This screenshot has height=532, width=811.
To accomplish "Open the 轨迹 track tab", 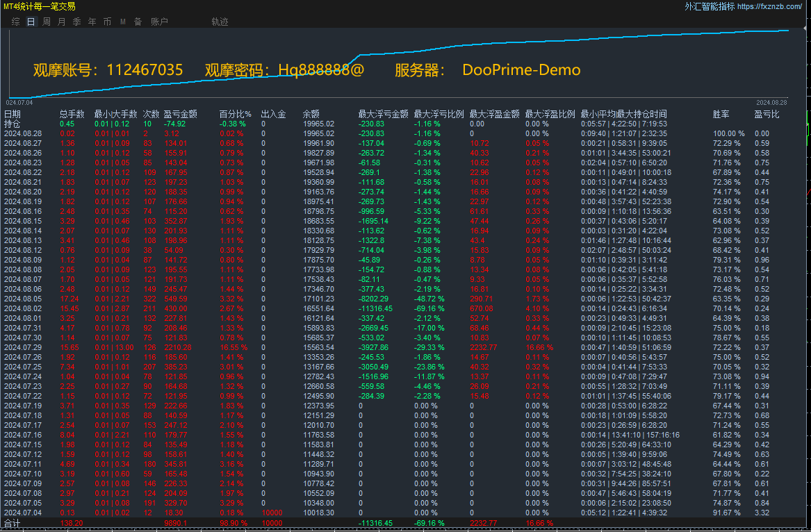I will click(x=220, y=22).
